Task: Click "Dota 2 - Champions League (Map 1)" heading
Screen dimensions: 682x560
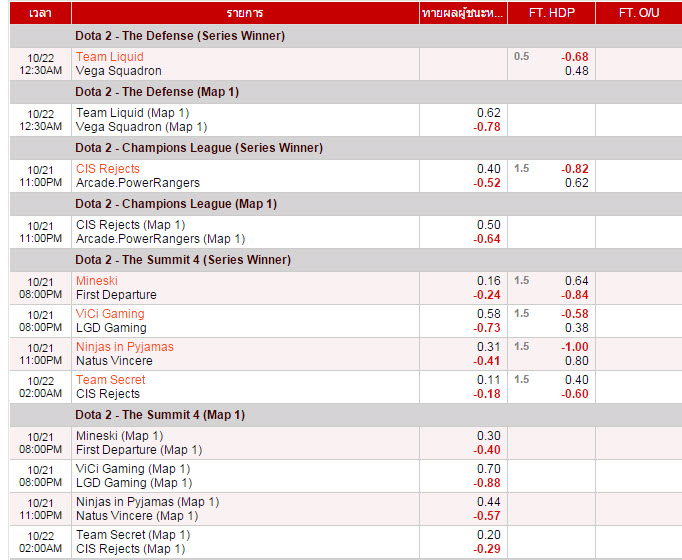Action: [x=176, y=204]
